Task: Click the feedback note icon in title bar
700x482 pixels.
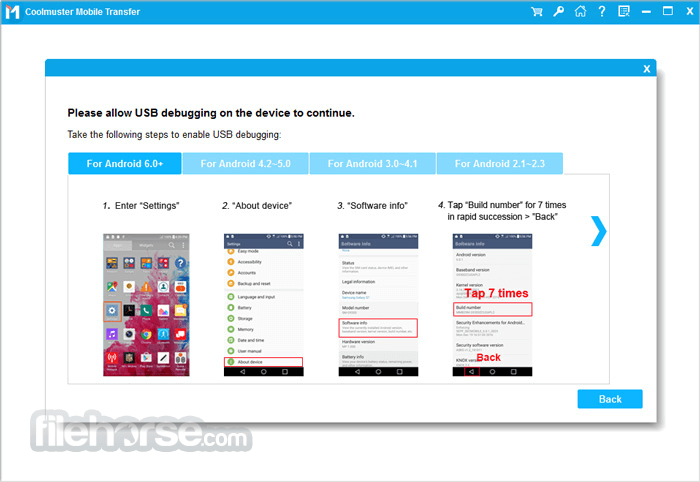Action: [x=624, y=12]
